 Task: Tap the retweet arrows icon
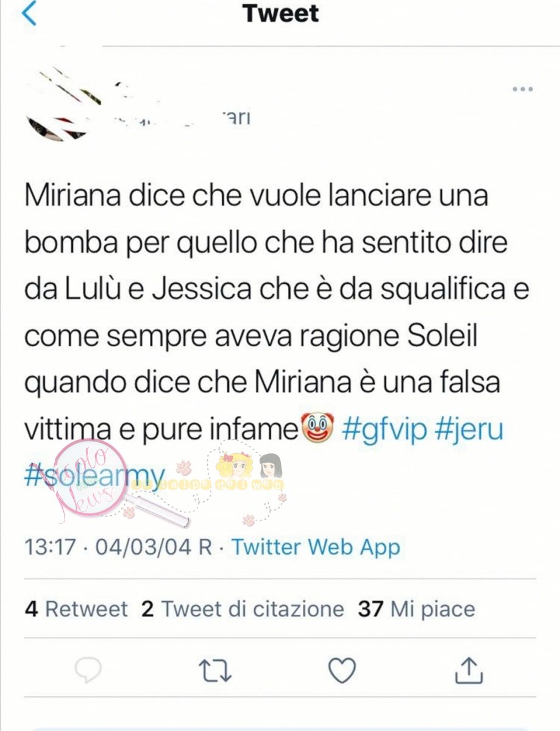(216, 671)
